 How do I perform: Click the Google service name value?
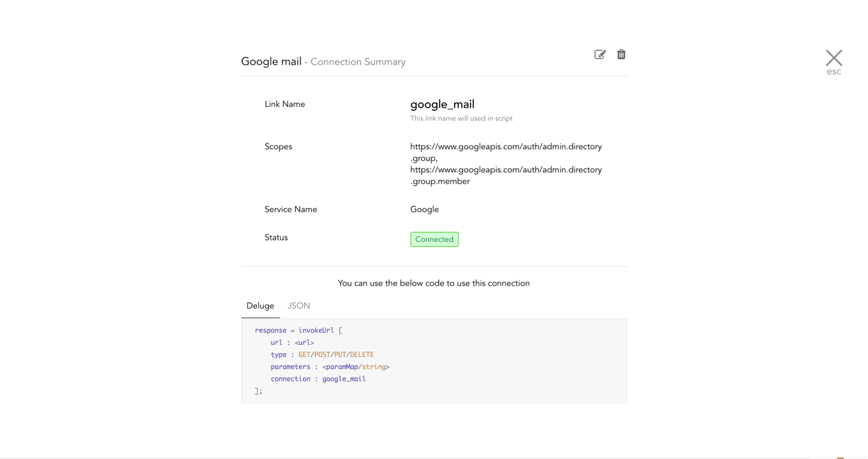tap(424, 209)
